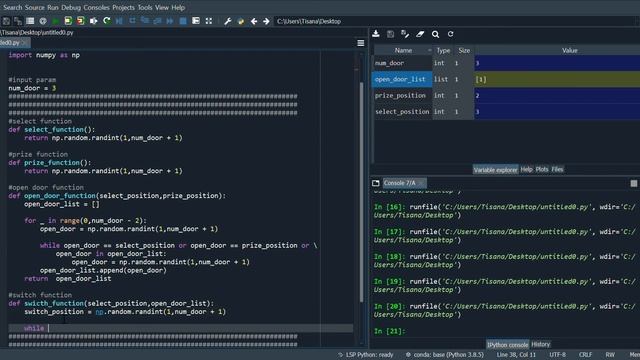Viewport: 640px width, 360px height.
Task: Switch to the IPython console tab
Action: pos(507,344)
